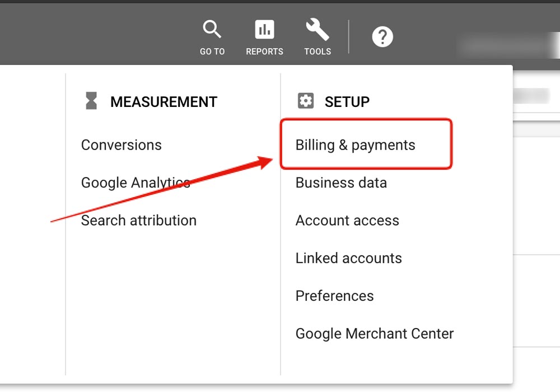Click the MEASUREMENT heading text

point(164,102)
